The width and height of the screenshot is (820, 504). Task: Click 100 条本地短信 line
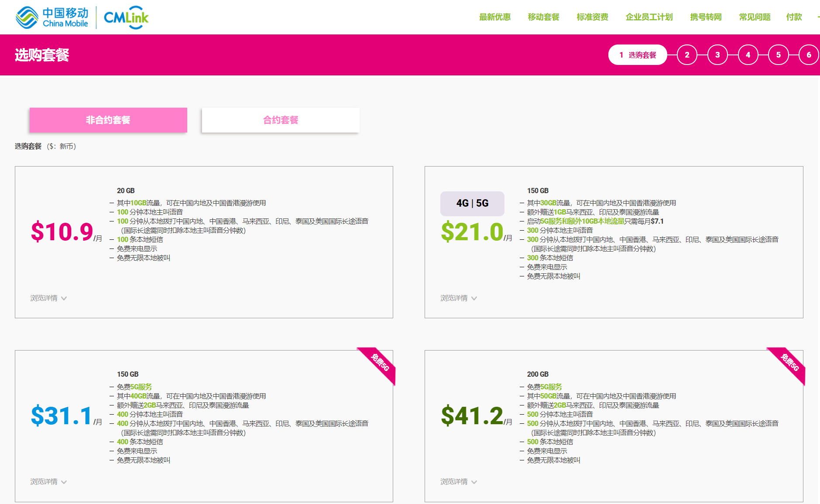tap(140, 239)
